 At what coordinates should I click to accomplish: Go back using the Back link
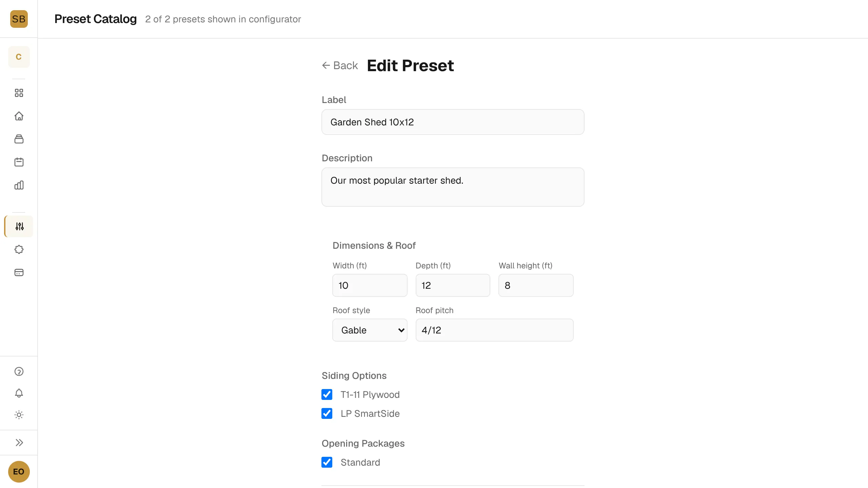coord(340,65)
